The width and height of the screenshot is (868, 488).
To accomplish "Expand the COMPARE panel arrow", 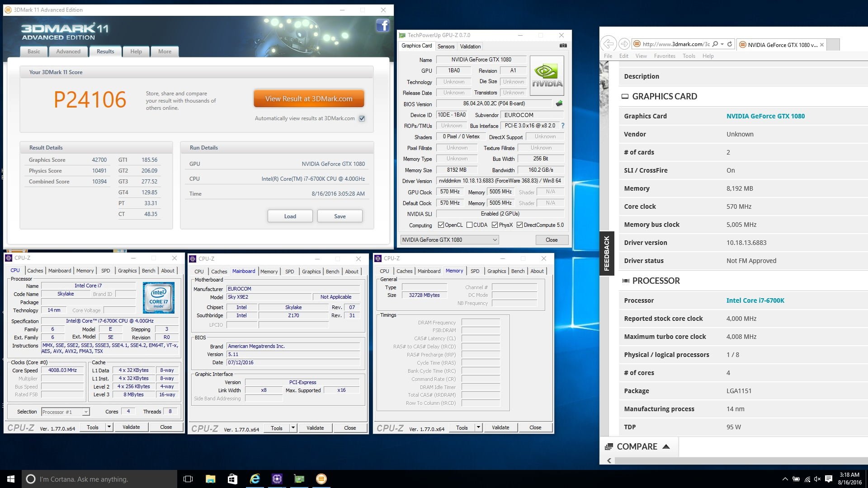I will (x=666, y=446).
